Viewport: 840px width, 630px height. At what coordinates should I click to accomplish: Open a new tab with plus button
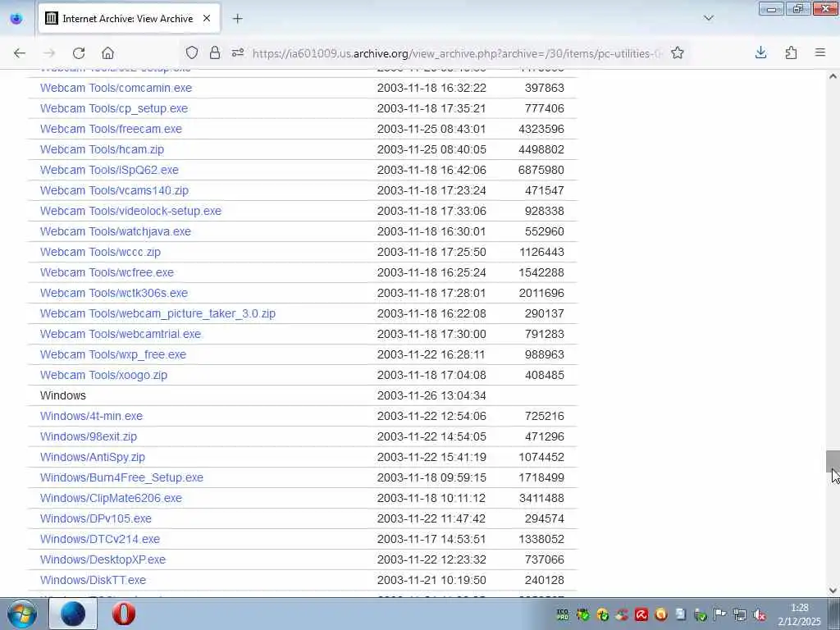237,19
